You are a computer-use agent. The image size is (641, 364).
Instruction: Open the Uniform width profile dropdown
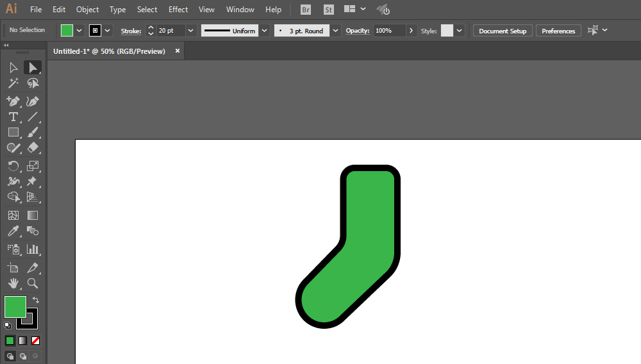265,31
